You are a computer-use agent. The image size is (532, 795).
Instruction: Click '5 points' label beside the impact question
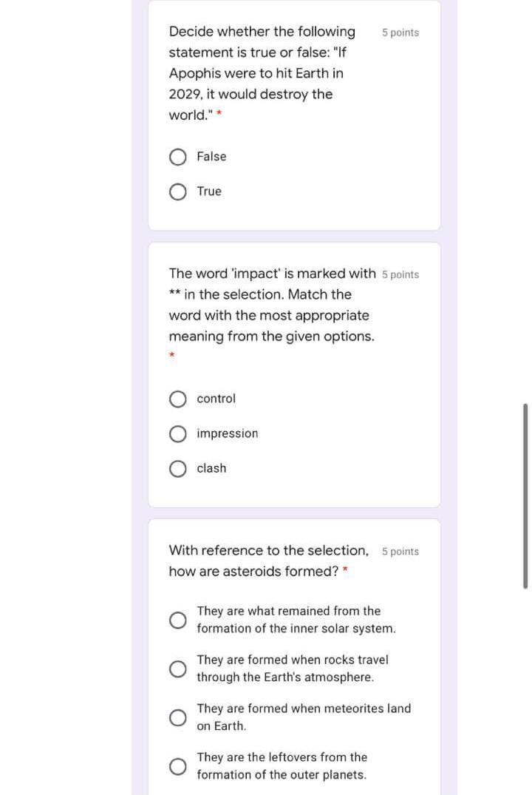[400, 275]
